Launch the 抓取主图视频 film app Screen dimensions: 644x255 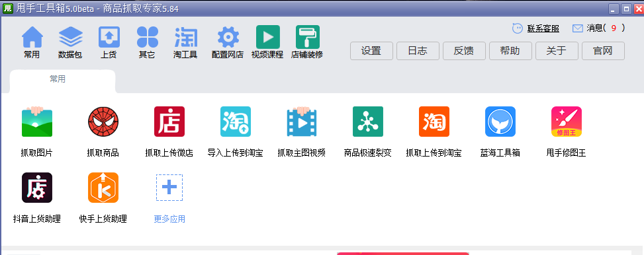point(301,122)
